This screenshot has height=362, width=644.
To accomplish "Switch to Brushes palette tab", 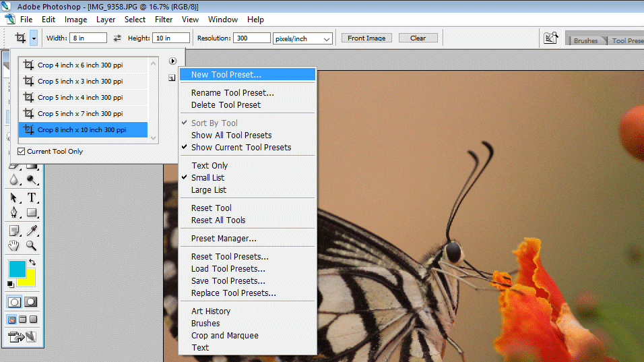I will tap(585, 40).
